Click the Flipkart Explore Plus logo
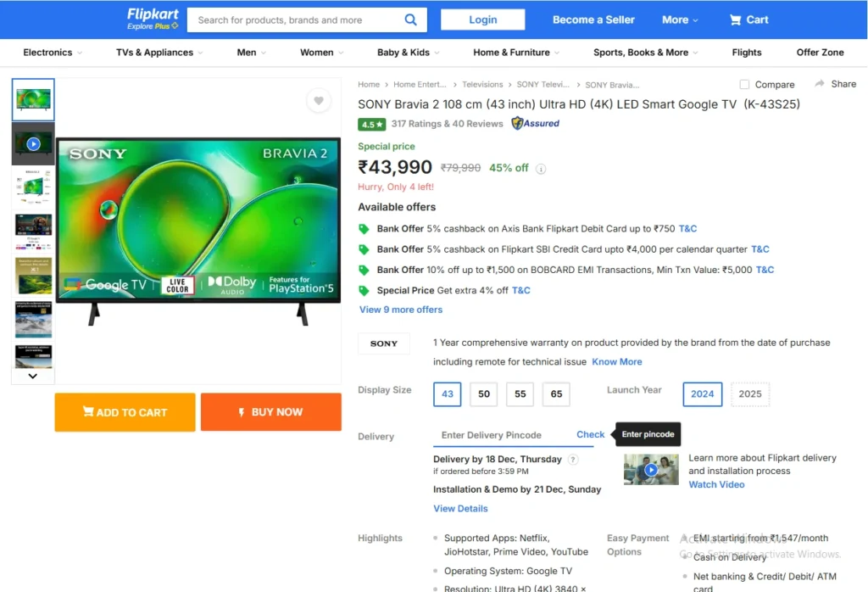The height and width of the screenshot is (592, 868). 153,18
